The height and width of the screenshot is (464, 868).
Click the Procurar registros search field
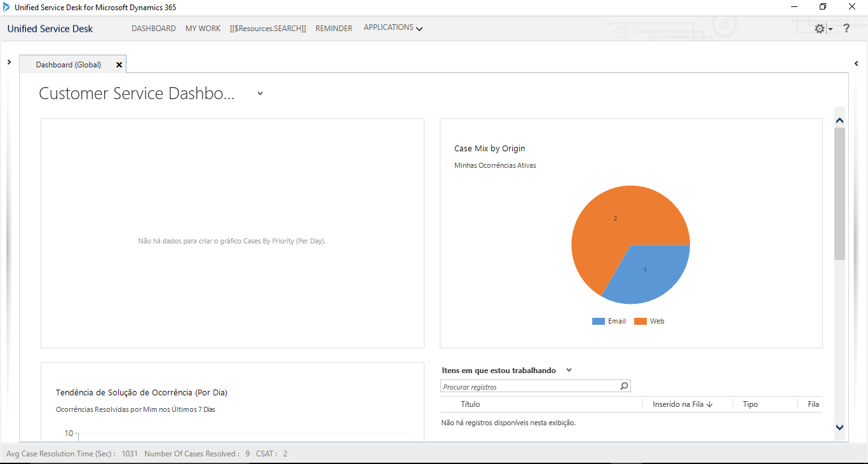tap(529, 386)
